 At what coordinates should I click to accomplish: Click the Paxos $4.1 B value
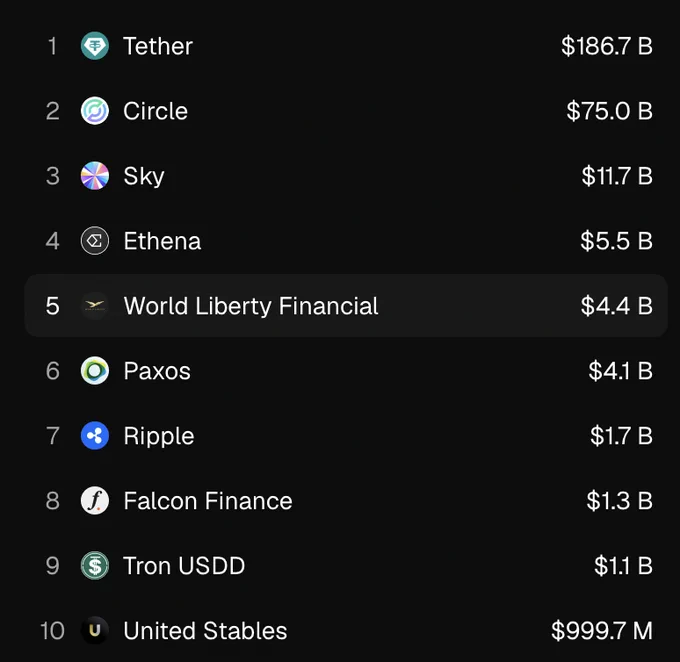click(x=621, y=371)
